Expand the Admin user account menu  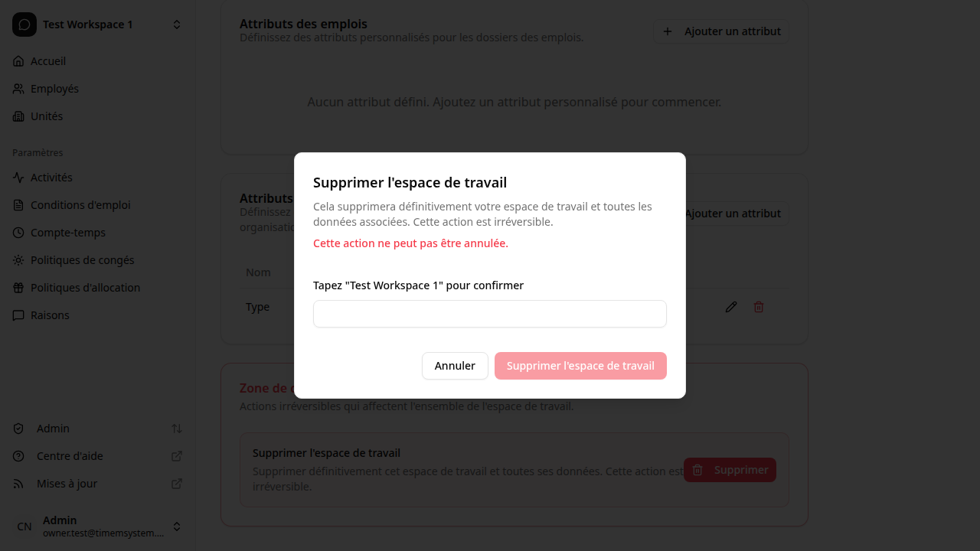point(177,527)
